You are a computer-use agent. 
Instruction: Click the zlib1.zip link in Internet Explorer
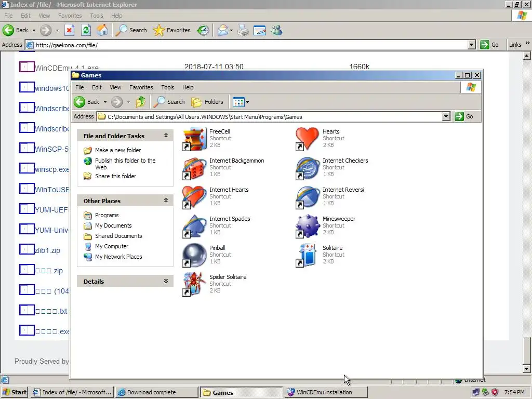pos(47,250)
